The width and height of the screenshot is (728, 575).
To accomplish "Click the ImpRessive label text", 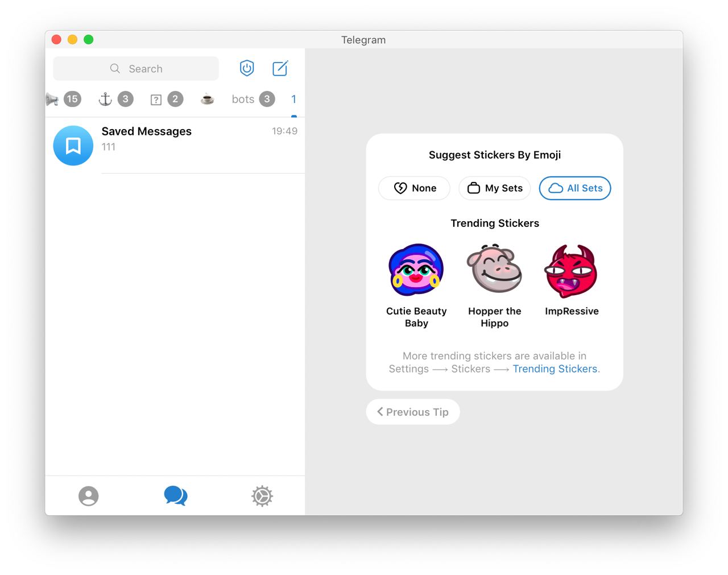I will (x=572, y=311).
